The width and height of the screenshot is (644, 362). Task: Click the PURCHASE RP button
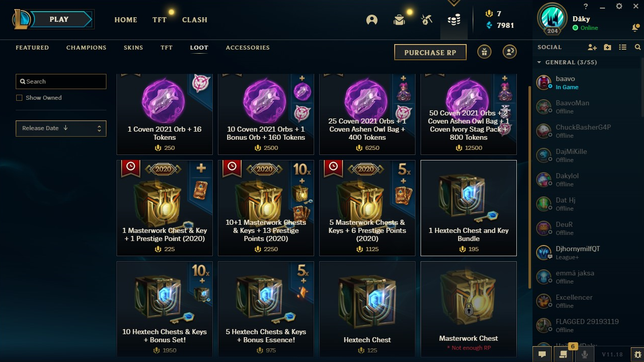tap(430, 52)
